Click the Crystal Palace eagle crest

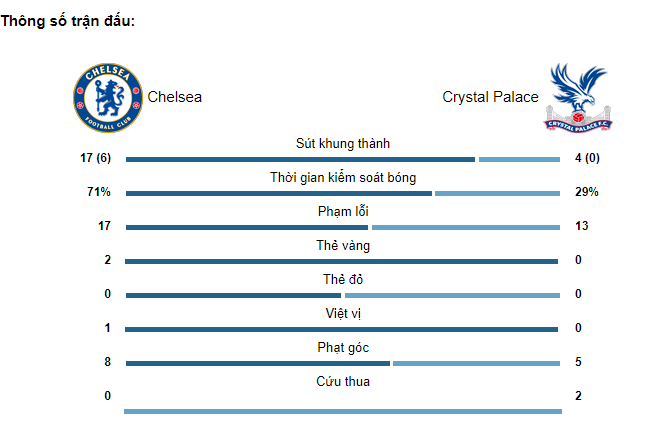(x=578, y=98)
